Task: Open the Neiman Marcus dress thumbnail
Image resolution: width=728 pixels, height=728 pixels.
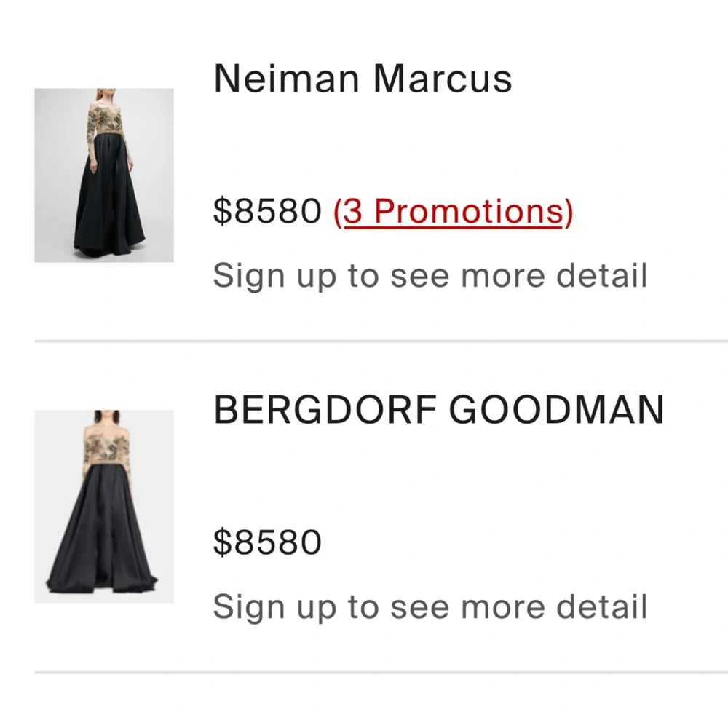Action: click(x=104, y=175)
